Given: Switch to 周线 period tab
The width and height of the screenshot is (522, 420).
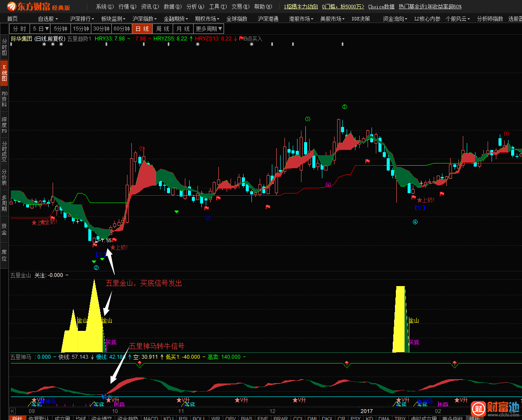Looking at the screenshot, I should pyautogui.click(x=163, y=29).
